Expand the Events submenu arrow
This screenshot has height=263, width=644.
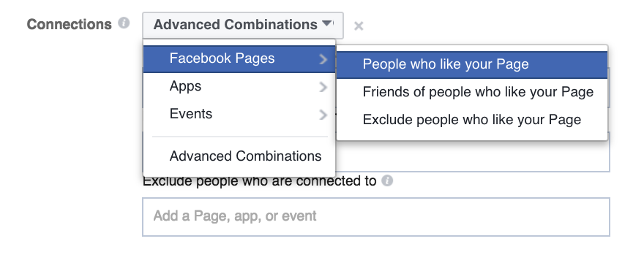point(323,115)
